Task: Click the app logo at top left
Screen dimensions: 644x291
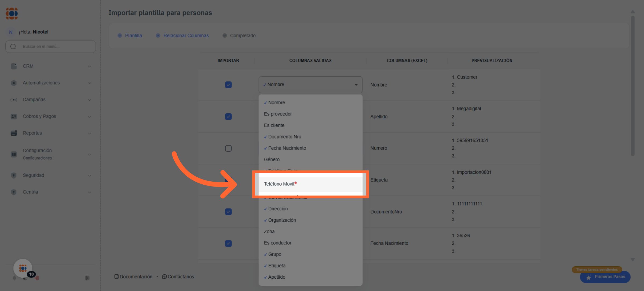Action: click(12, 13)
